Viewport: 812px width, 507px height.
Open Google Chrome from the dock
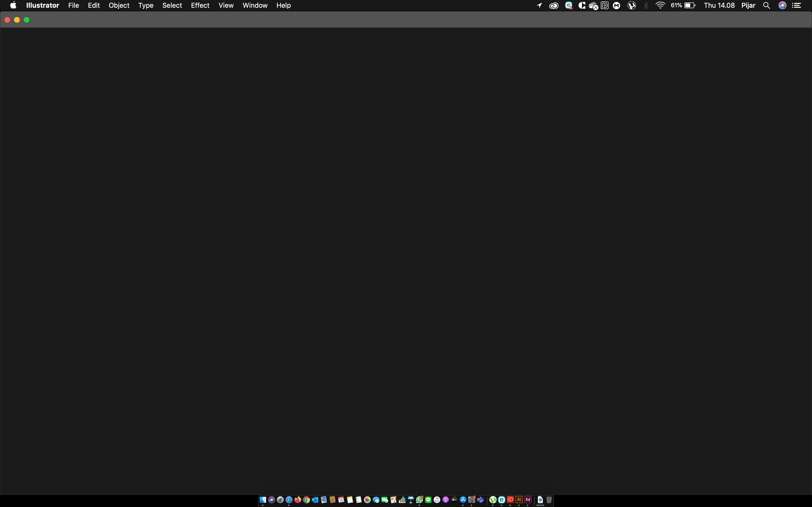coord(306,500)
